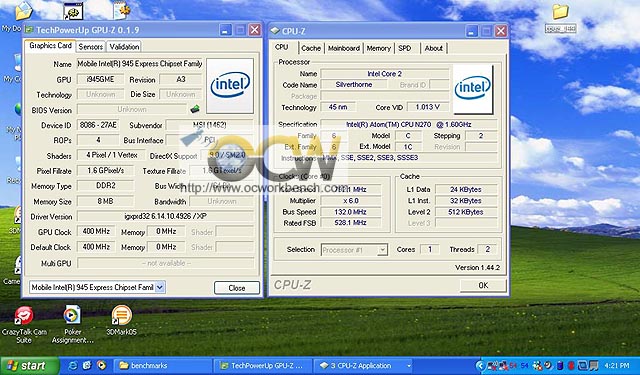Viewport: 640px width, 375px height.
Task: Click the clock showing 4:21 PM
Action: [x=617, y=366]
